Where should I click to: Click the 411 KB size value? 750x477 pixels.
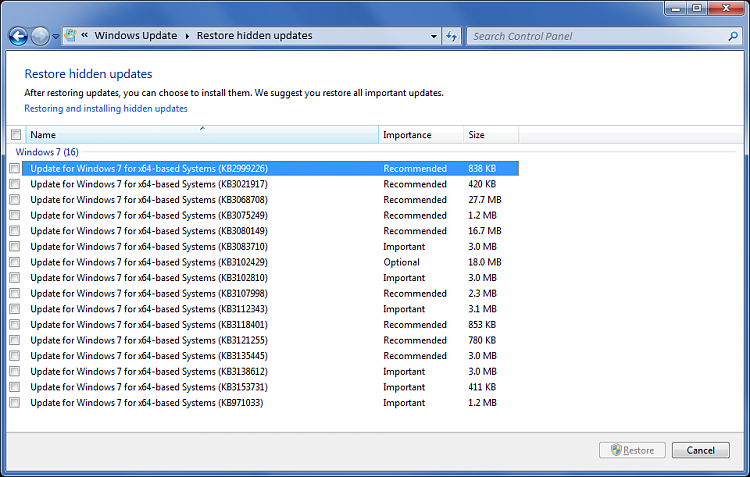click(x=482, y=387)
